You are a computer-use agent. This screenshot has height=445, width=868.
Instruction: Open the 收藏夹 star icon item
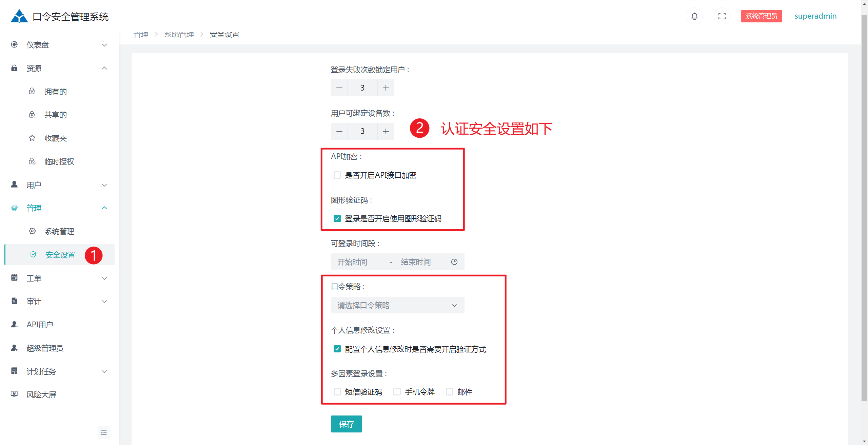click(x=32, y=138)
